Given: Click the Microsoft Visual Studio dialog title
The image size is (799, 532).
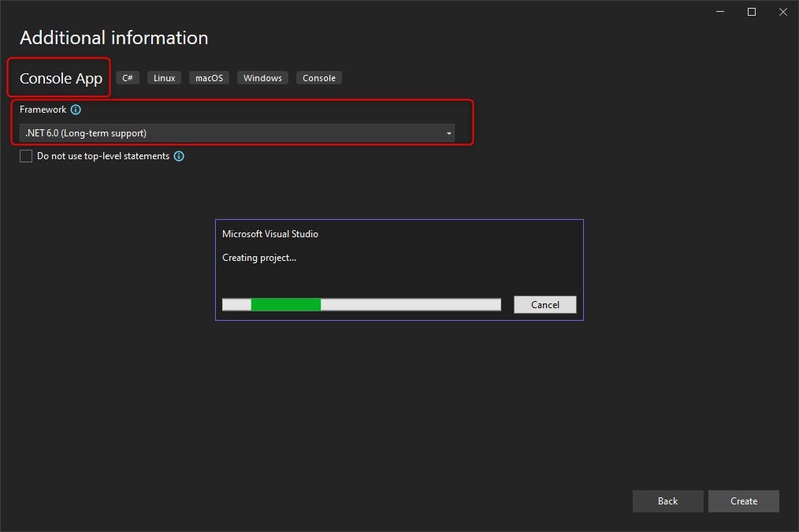Looking at the screenshot, I should coord(272,233).
